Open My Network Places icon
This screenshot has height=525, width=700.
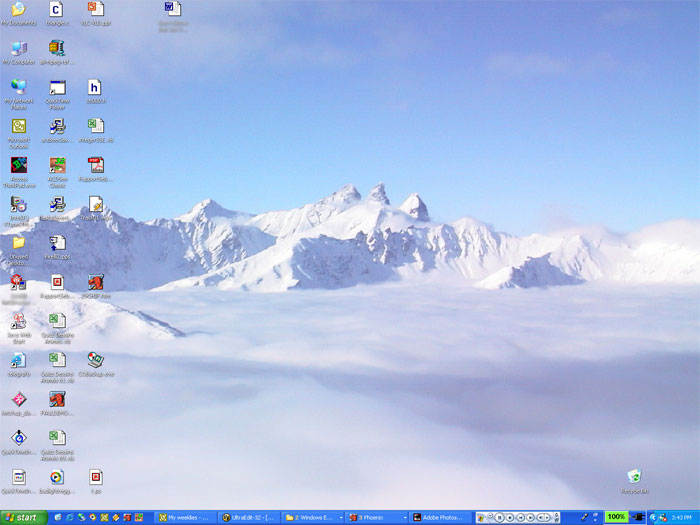click(18, 88)
